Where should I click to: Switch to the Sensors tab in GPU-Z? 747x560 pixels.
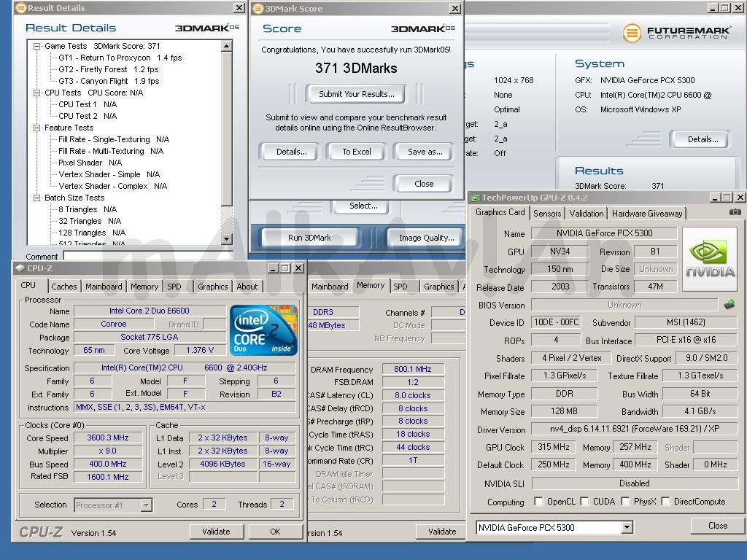tap(547, 214)
